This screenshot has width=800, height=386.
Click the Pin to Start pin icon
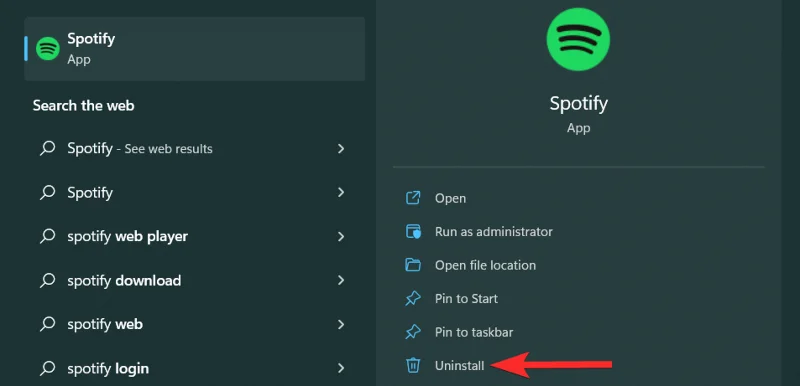413,299
